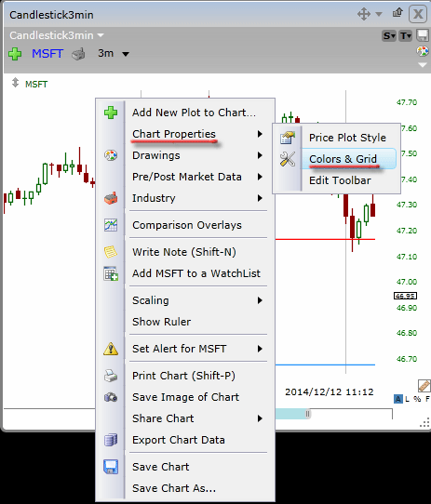
Task: Click the ruler pencil icon near the price axis
Action: [424, 386]
